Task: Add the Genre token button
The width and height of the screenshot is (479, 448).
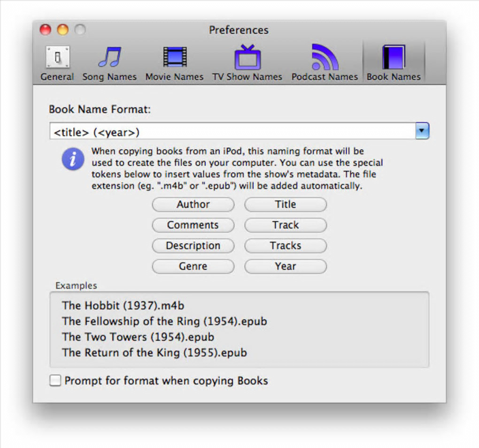Action: click(x=193, y=266)
